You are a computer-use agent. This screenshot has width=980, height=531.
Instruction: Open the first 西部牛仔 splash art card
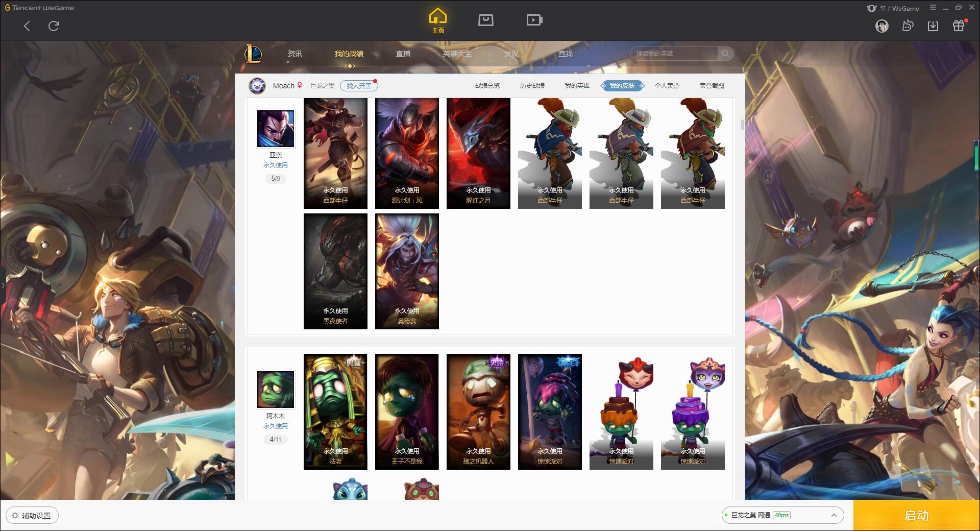coord(335,153)
